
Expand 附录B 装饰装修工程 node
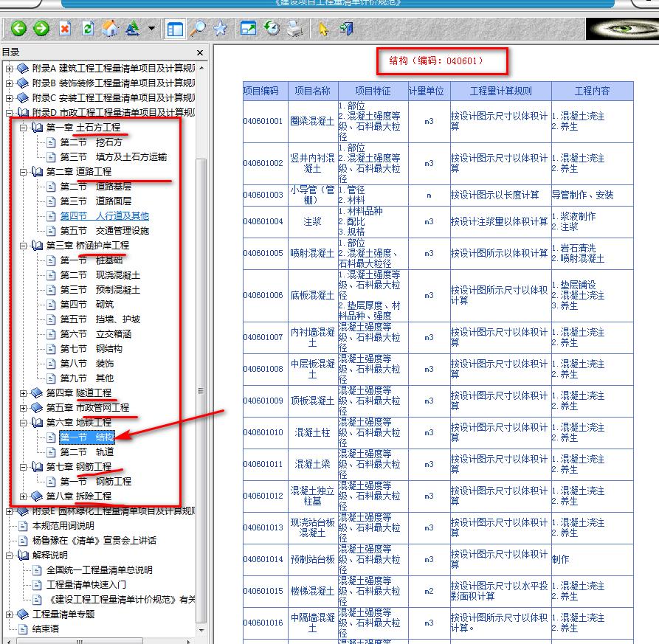pos(10,83)
